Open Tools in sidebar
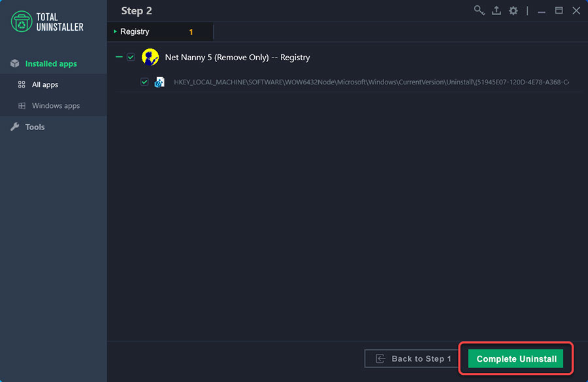The height and width of the screenshot is (382, 588). pos(54,127)
